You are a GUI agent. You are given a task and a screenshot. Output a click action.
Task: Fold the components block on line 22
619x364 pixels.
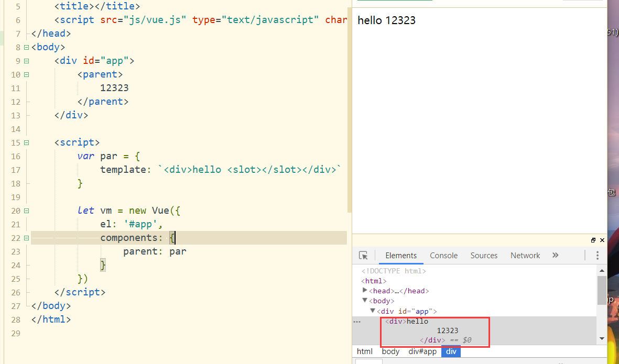26,238
